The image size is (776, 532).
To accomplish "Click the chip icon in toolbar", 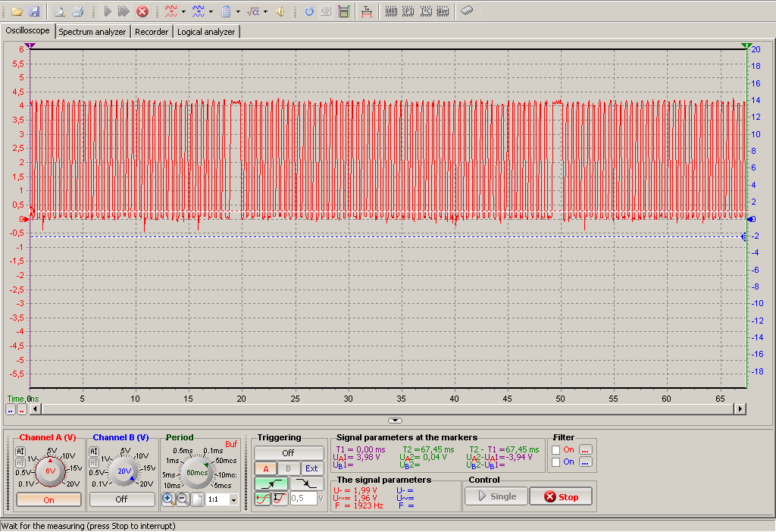I will [467, 11].
